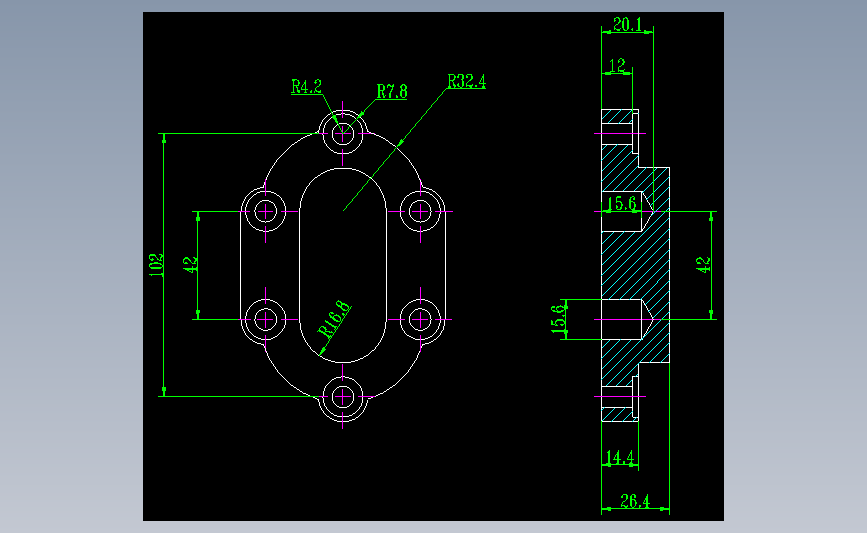Pick the bottom bolt hole circle
The image size is (867, 533).
pos(343,396)
